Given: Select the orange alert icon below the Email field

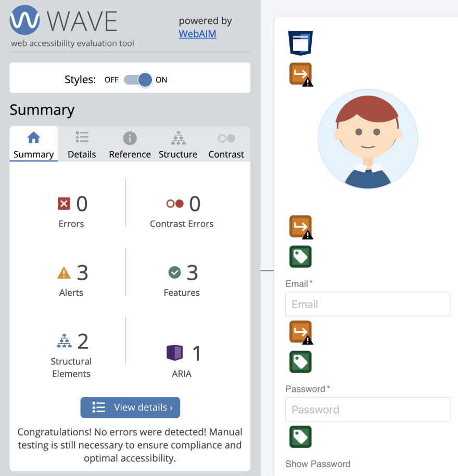Looking at the screenshot, I should (x=300, y=332).
